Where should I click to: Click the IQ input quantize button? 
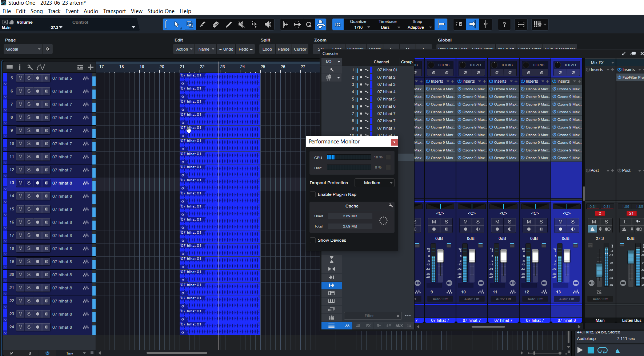(338, 24)
